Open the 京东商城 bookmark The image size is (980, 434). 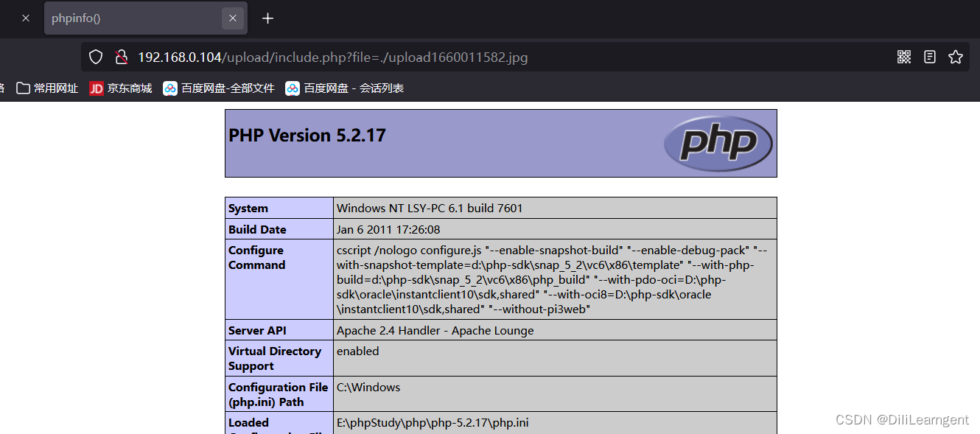point(121,88)
